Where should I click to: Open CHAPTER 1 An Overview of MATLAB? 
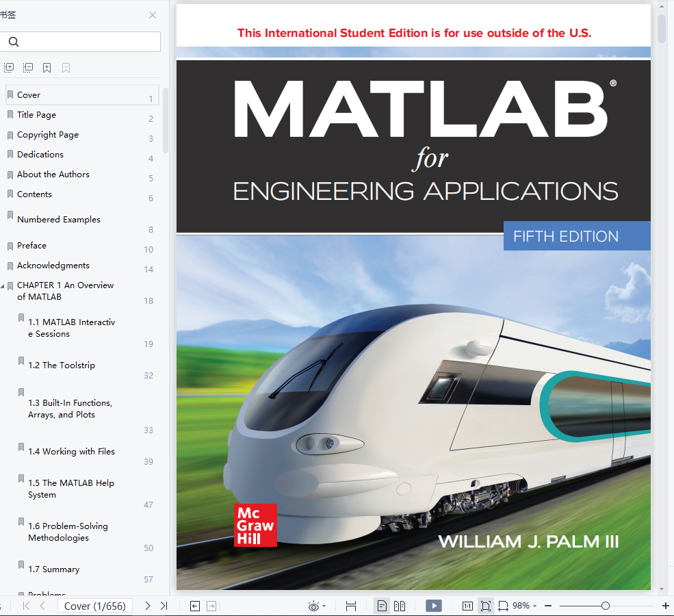pyautogui.click(x=65, y=291)
